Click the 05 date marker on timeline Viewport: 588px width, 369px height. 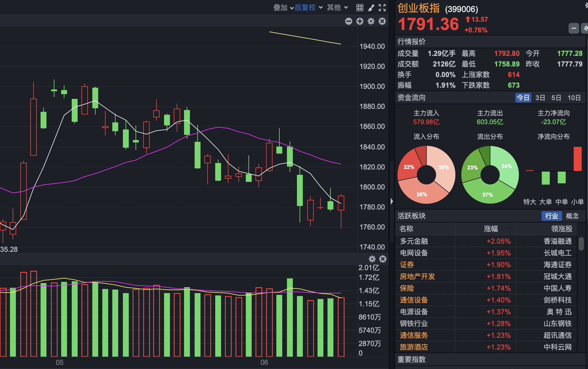pyautogui.click(x=60, y=363)
